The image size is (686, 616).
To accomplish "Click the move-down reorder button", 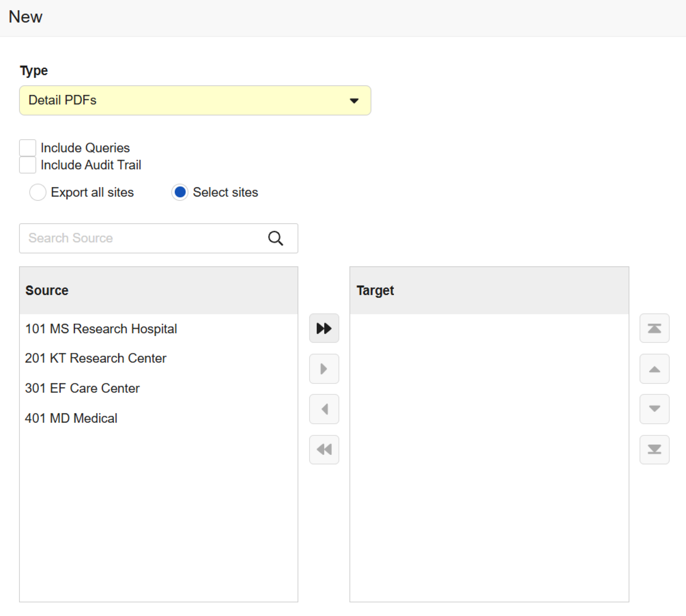I will pyautogui.click(x=654, y=409).
